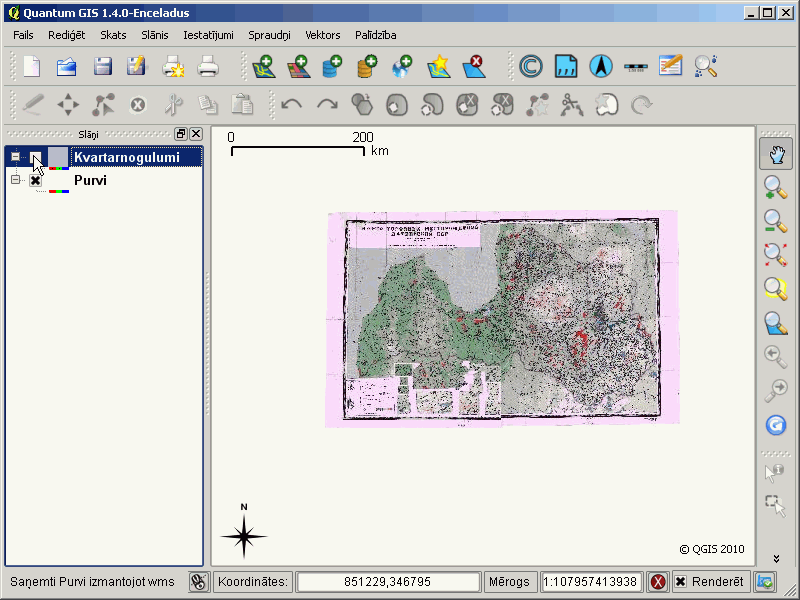Open CRS status projection button
The width and height of the screenshot is (800, 600).
[765, 582]
